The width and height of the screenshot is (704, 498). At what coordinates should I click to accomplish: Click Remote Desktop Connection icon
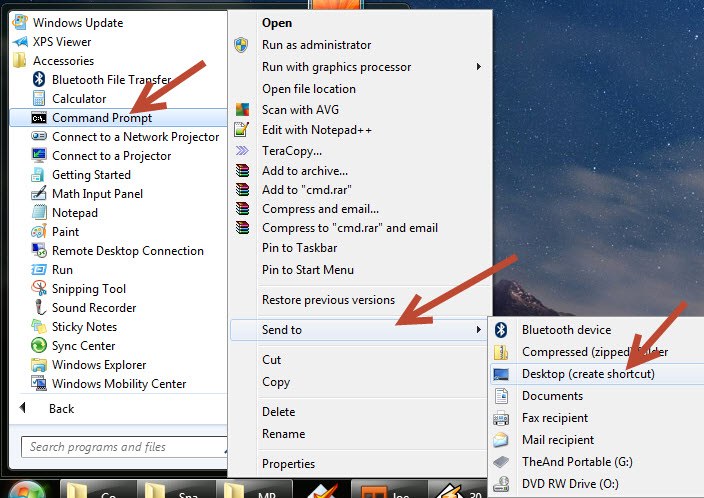point(39,250)
